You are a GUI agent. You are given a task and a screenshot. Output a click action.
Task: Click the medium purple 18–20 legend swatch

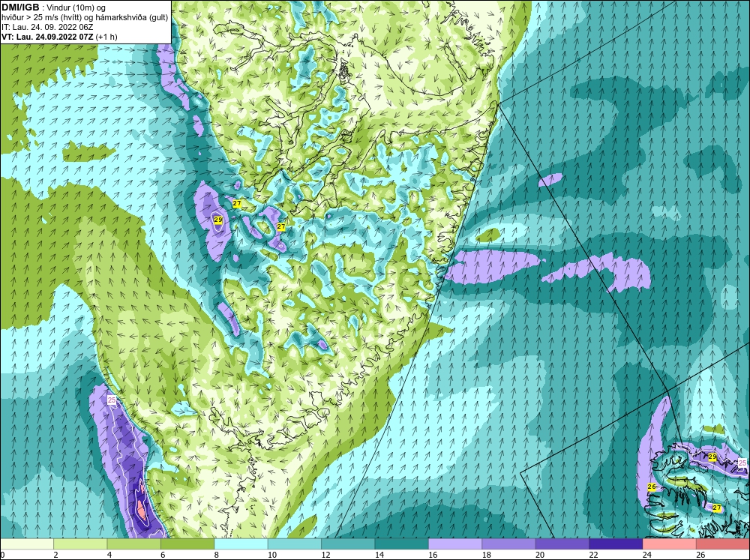click(x=509, y=544)
